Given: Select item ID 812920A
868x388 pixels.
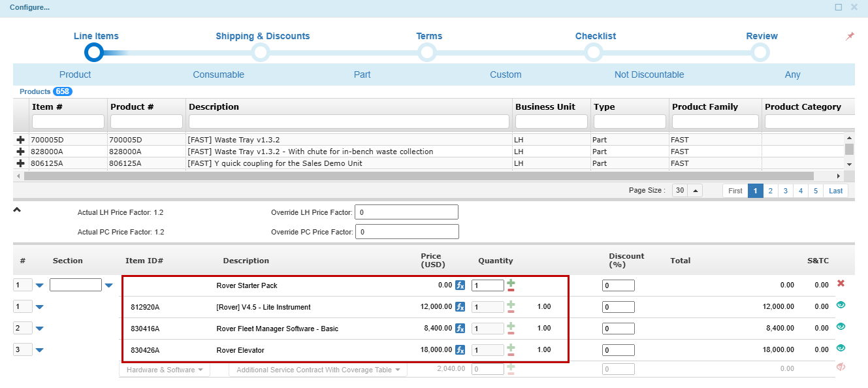Looking at the screenshot, I should coord(145,307).
